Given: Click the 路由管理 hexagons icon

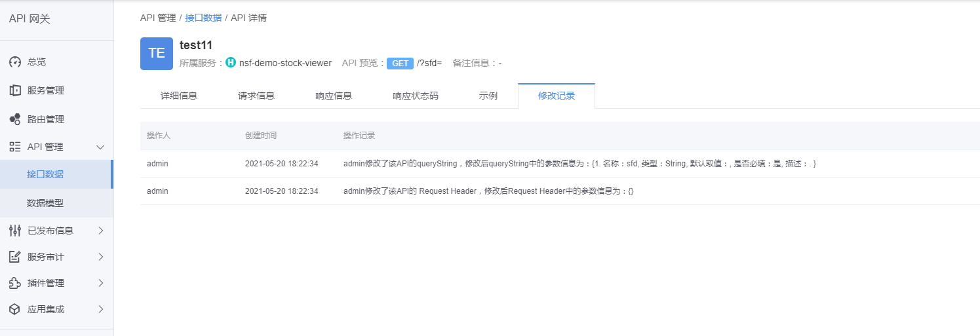Looking at the screenshot, I should pyautogui.click(x=15, y=119).
